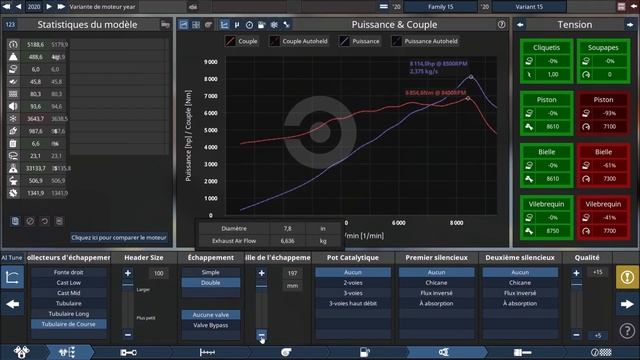Screen dimensions: 640x360
Task: Click the save icon at top right
Action: (621, 7)
